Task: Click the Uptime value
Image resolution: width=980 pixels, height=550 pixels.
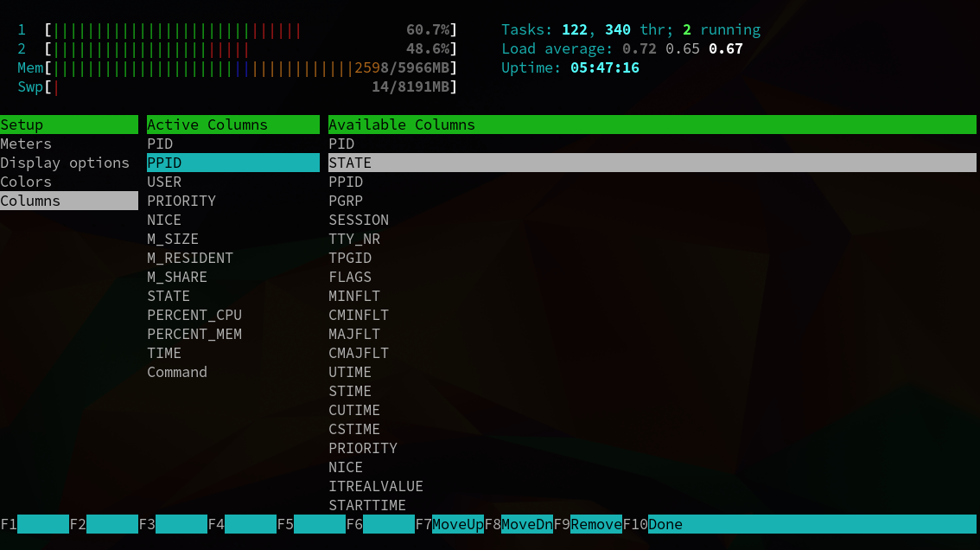Action: coord(604,67)
